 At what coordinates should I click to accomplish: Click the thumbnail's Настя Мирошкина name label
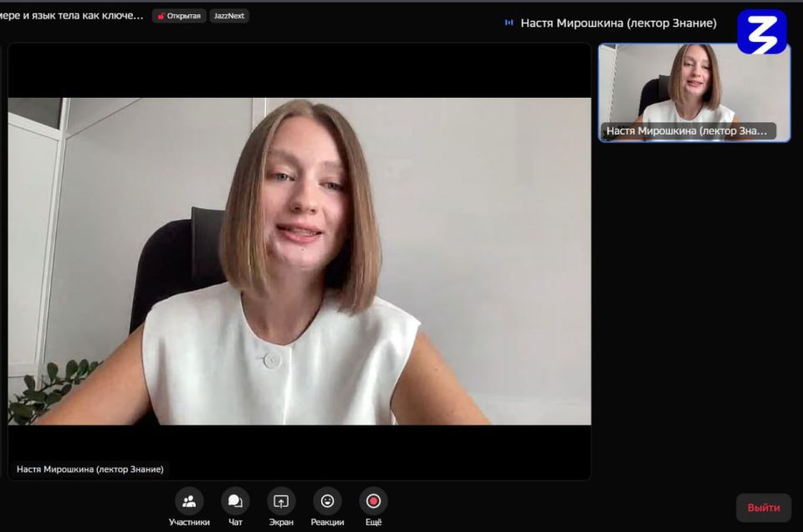(687, 131)
